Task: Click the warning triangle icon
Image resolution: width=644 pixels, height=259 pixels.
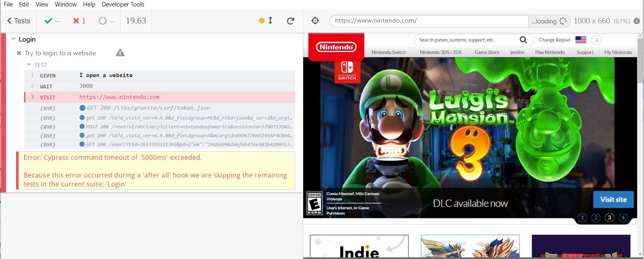Action: pos(120,53)
